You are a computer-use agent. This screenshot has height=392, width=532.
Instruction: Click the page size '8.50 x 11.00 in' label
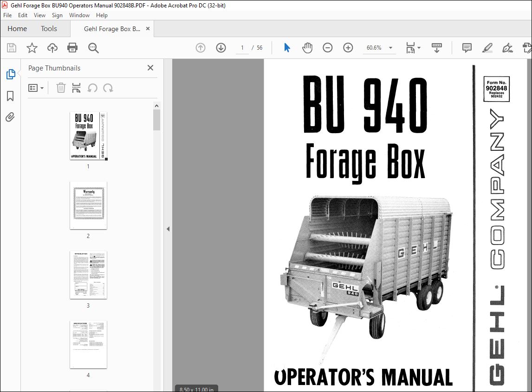pos(197,389)
